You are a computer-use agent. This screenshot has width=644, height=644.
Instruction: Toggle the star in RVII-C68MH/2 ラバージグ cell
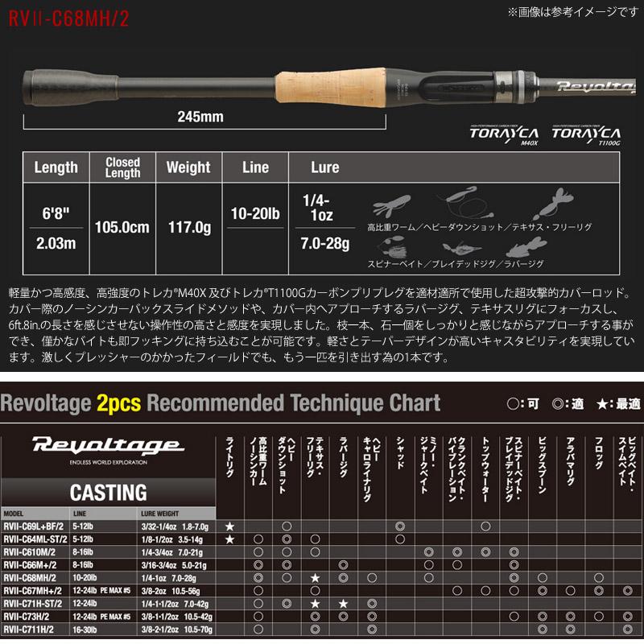pos(315,577)
